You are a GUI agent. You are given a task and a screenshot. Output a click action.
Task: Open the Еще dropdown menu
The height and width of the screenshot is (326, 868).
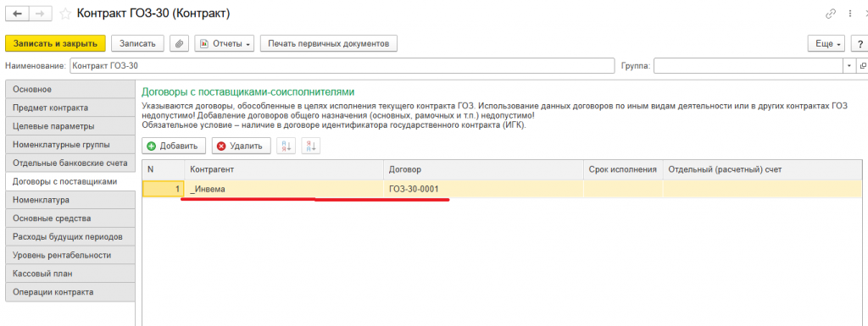[826, 43]
